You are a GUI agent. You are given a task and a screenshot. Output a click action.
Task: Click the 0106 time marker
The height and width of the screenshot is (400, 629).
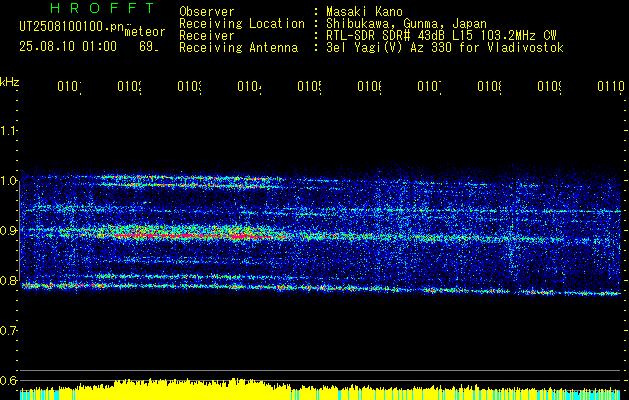(x=369, y=87)
